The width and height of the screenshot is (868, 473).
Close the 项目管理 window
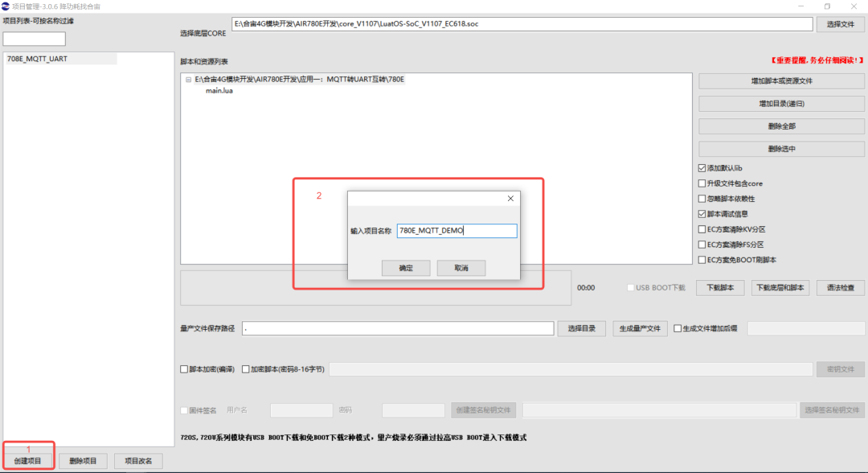coord(854,6)
